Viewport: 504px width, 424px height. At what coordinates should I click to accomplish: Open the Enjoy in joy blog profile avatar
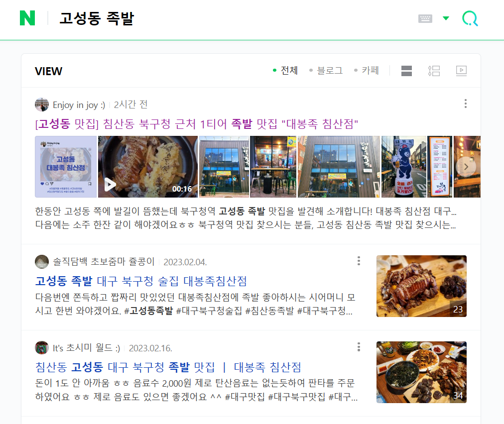coord(42,105)
